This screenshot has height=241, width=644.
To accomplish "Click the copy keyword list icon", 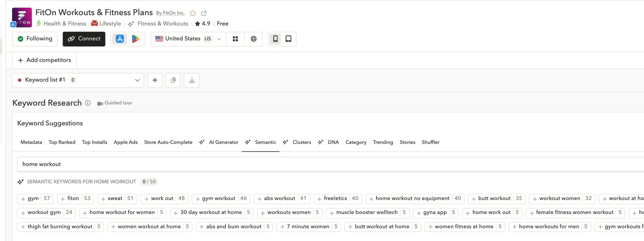I will pyautogui.click(x=173, y=80).
